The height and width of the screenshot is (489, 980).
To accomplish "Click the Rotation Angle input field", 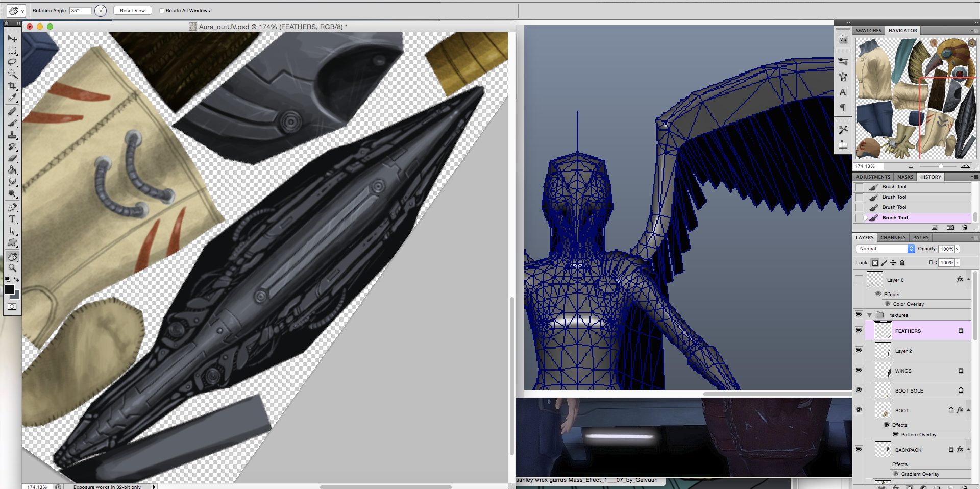I will (81, 11).
